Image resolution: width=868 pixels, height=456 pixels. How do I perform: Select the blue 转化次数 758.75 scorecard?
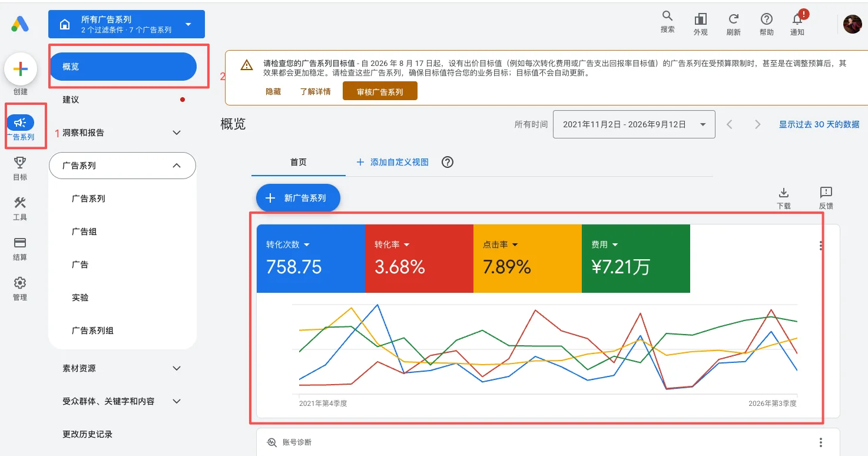coord(311,258)
